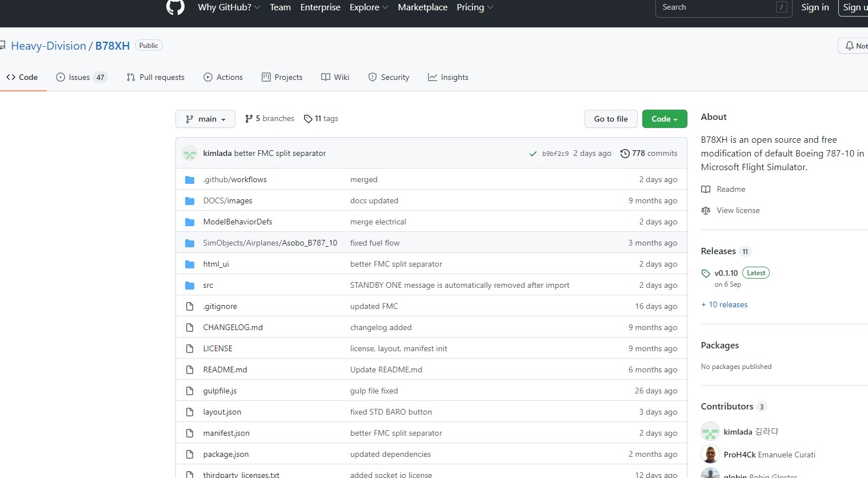Open the Security tab
The width and height of the screenshot is (868, 478).
pos(389,77)
